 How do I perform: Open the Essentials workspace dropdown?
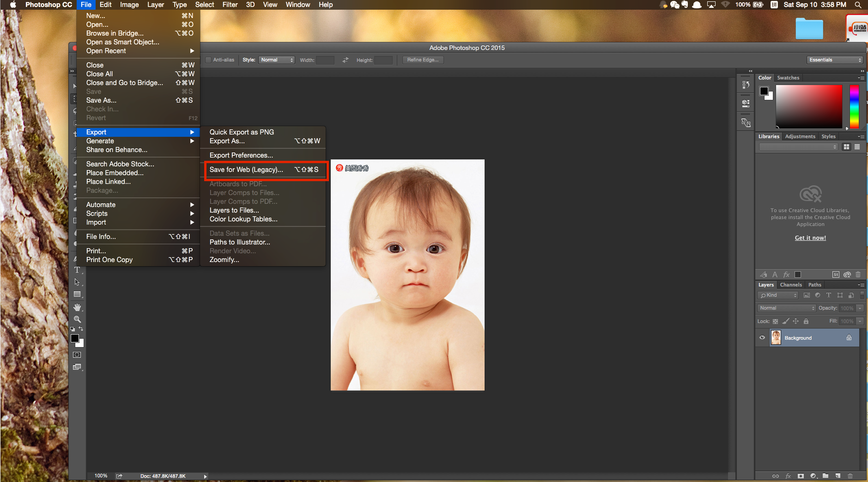click(x=835, y=60)
